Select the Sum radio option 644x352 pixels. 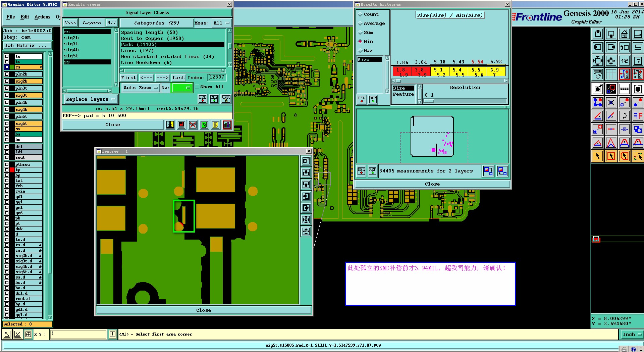coord(366,33)
